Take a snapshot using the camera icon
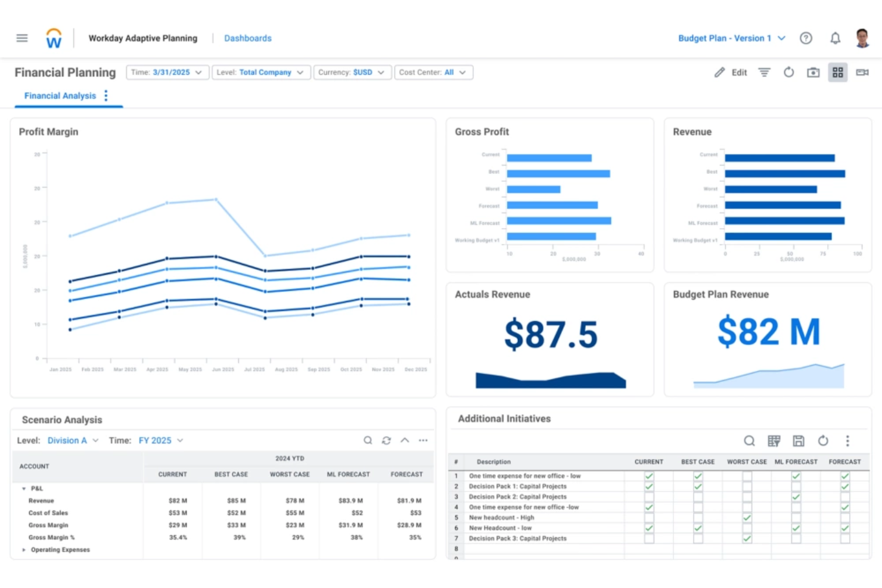 click(x=813, y=71)
